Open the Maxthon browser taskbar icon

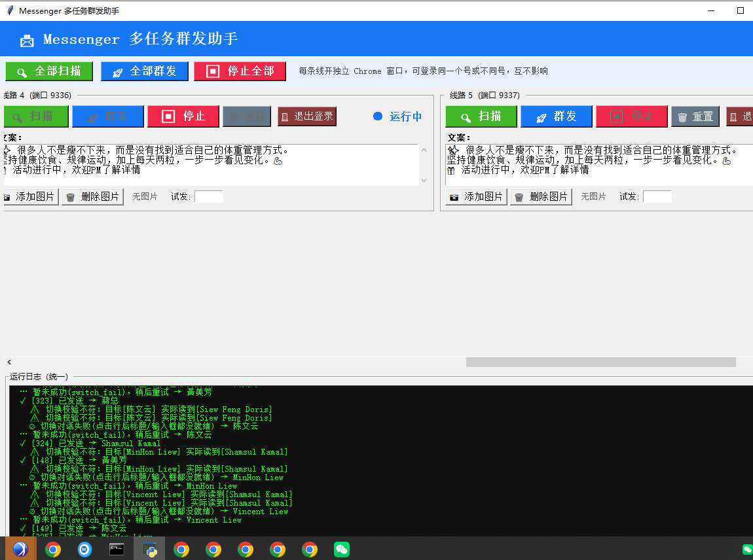tap(84, 550)
